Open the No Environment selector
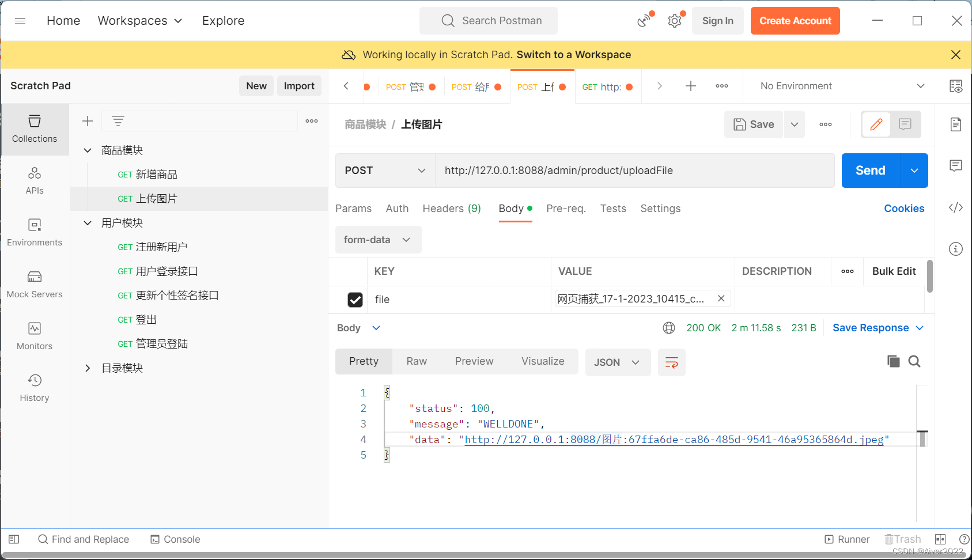Viewport: 972px width, 560px height. [842, 86]
